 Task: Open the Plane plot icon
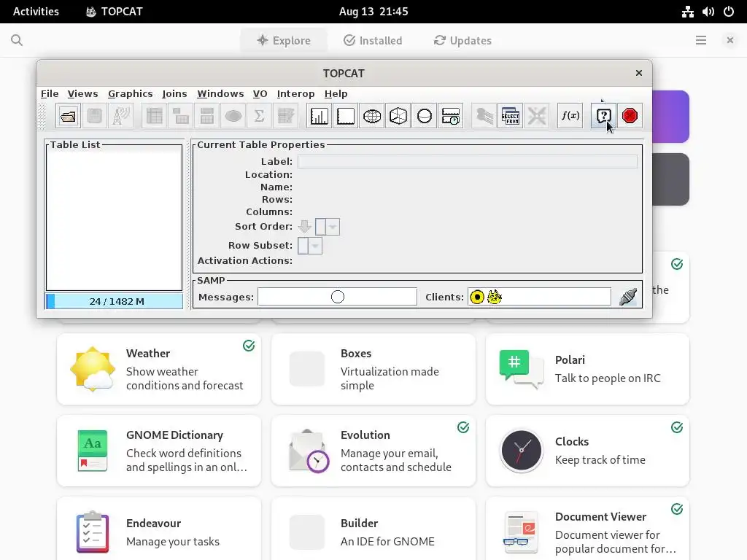tap(345, 116)
